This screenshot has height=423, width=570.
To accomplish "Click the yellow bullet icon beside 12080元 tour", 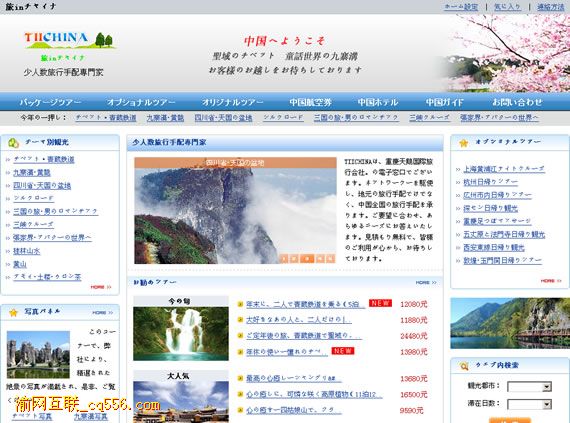I will coord(240,304).
